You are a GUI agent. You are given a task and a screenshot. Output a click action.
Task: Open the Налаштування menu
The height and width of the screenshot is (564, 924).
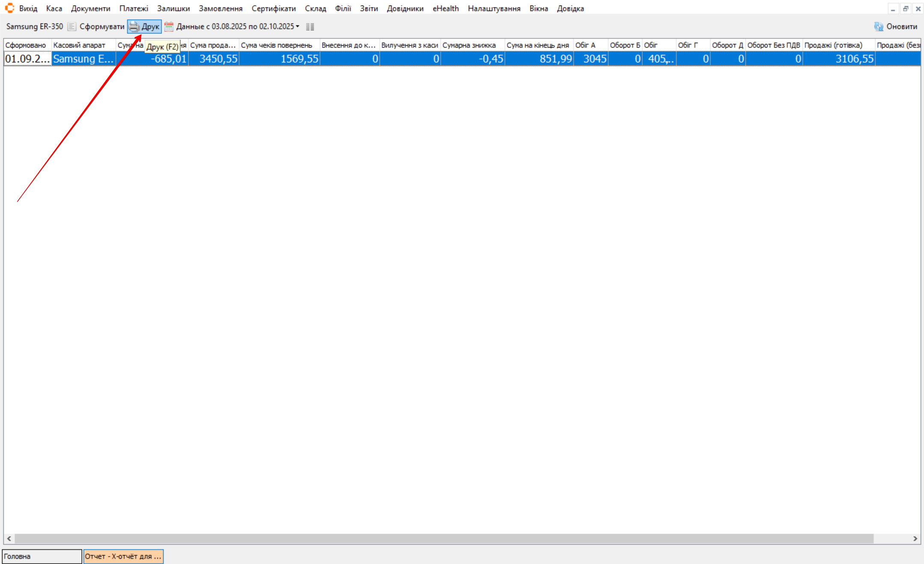pos(494,9)
